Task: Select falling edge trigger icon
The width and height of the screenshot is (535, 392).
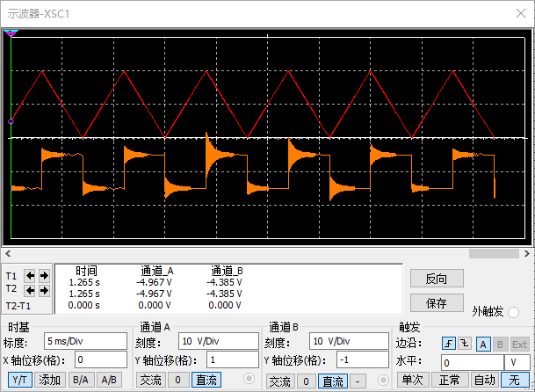Action: (465, 344)
